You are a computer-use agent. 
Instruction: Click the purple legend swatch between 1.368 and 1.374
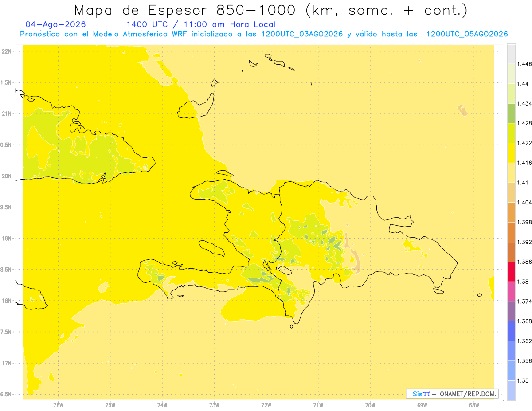point(511,311)
